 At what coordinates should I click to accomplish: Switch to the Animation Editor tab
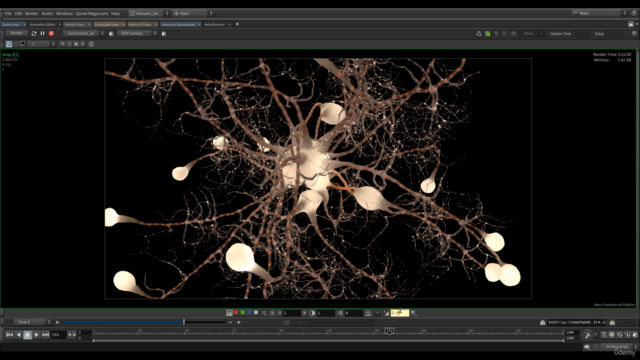coord(42,24)
